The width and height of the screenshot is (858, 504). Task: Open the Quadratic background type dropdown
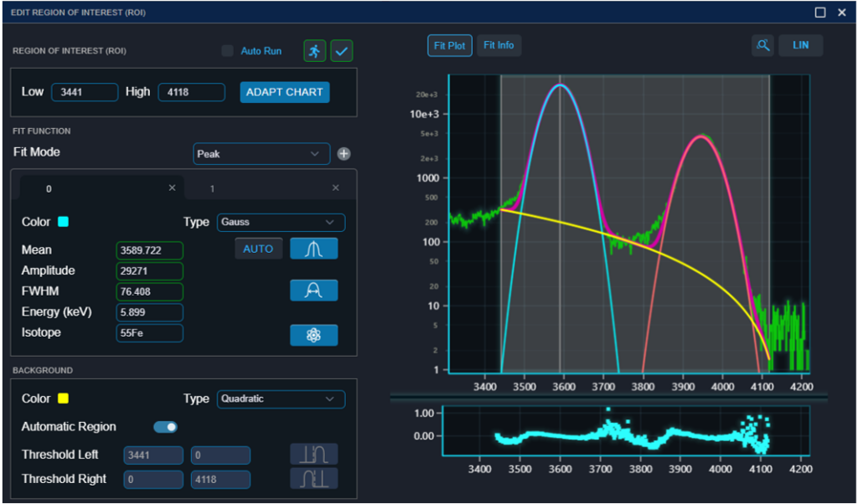coord(282,399)
